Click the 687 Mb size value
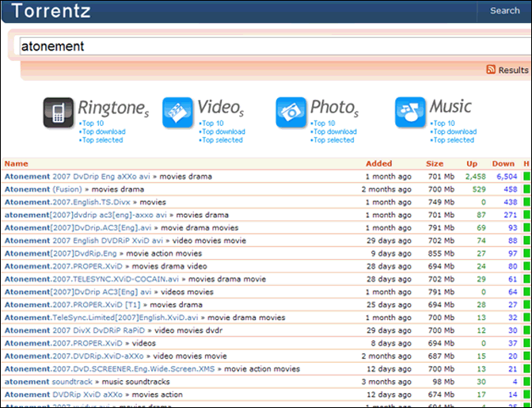The width and height of the screenshot is (532, 408). (x=441, y=356)
